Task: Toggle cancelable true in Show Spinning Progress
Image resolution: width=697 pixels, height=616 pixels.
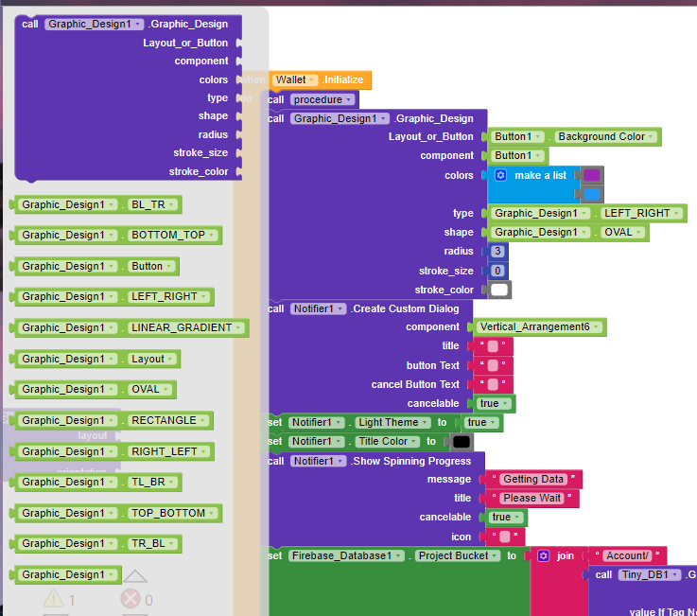Action: click(505, 518)
